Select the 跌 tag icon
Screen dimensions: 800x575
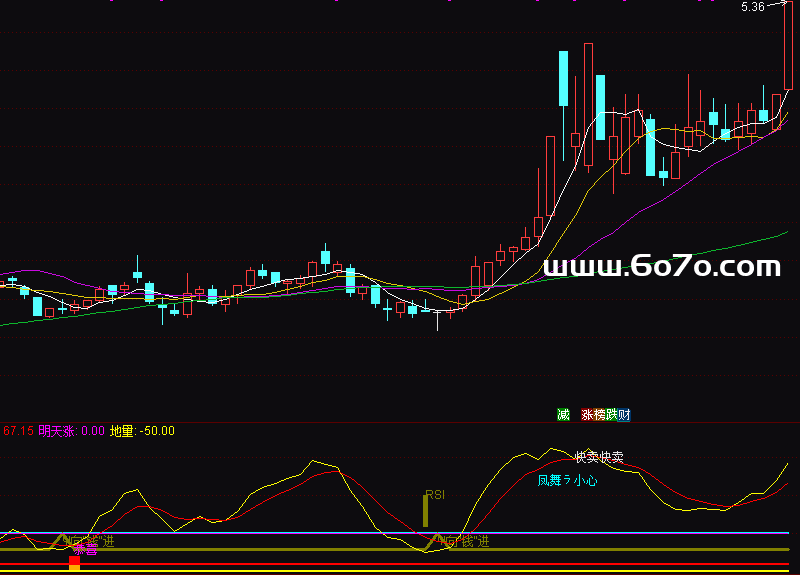coord(612,415)
